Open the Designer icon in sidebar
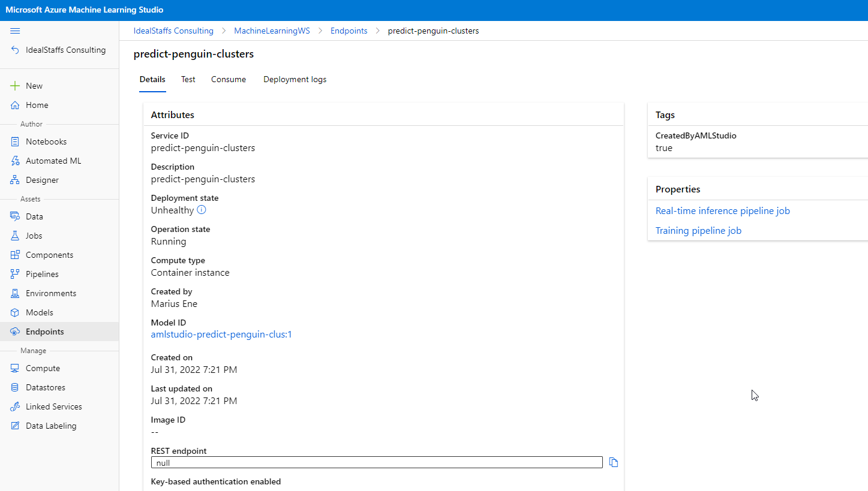This screenshot has height=491, width=868. coord(15,180)
